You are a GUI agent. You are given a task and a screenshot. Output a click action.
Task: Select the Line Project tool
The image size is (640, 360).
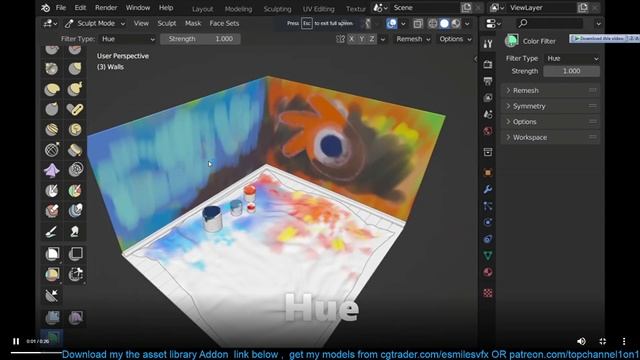tap(52, 295)
